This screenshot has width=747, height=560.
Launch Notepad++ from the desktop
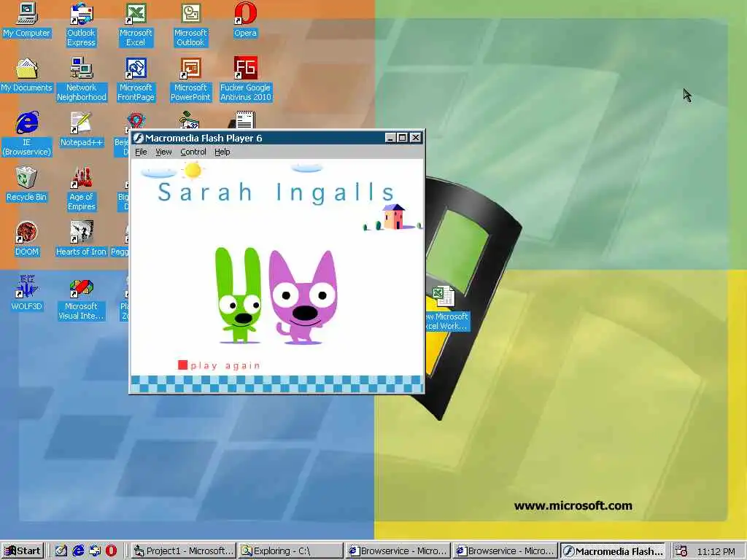point(82,130)
